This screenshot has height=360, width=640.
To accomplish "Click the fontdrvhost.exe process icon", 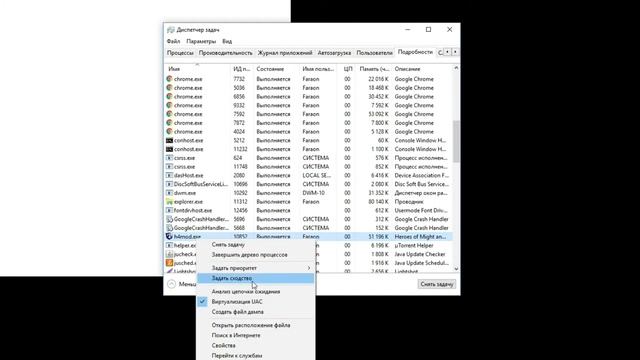I will click(x=169, y=210).
